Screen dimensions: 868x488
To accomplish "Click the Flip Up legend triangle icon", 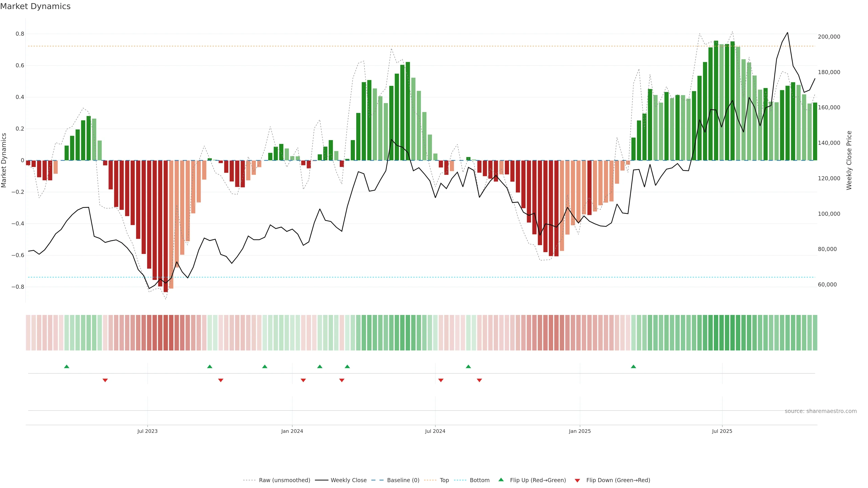I will 501,480.
